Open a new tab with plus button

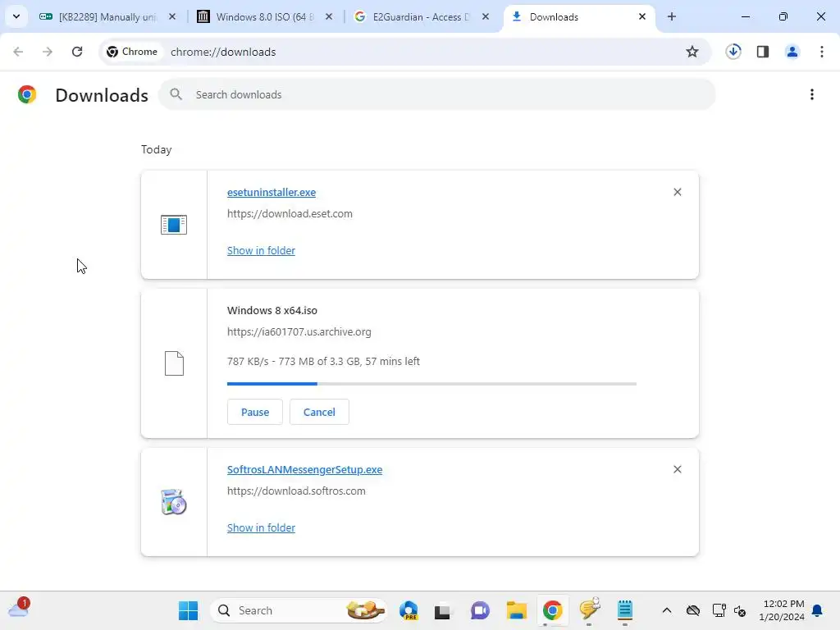(x=671, y=16)
